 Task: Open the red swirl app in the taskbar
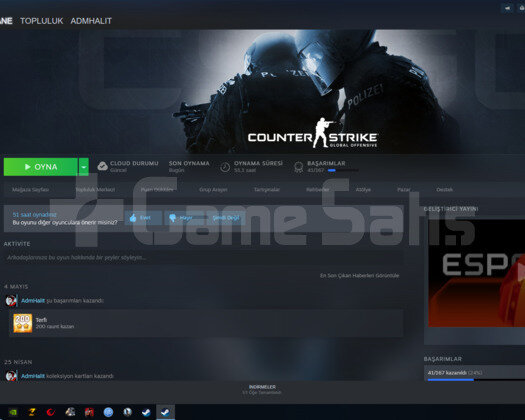(x=51, y=412)
